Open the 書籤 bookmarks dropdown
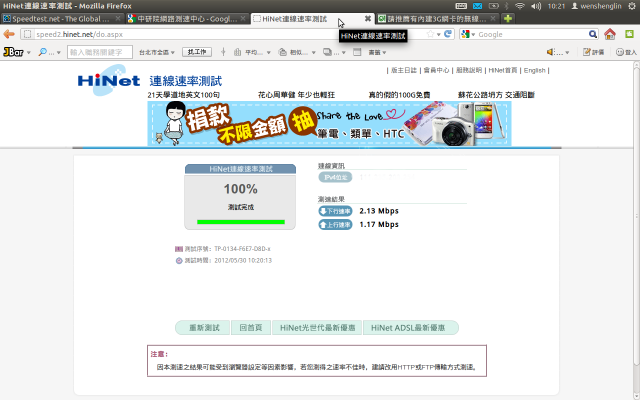Image resolution: width=640 pixels, height=400 pixels. tap(377, 52)
